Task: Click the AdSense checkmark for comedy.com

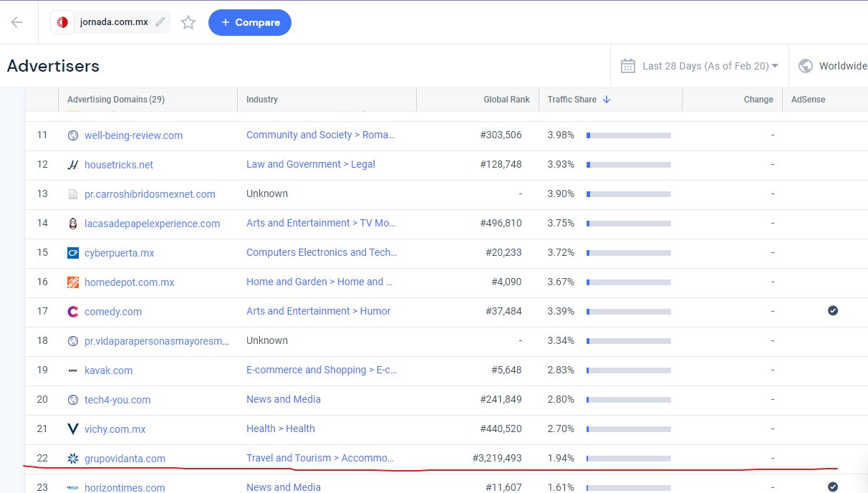Action: tap(832, 310)
